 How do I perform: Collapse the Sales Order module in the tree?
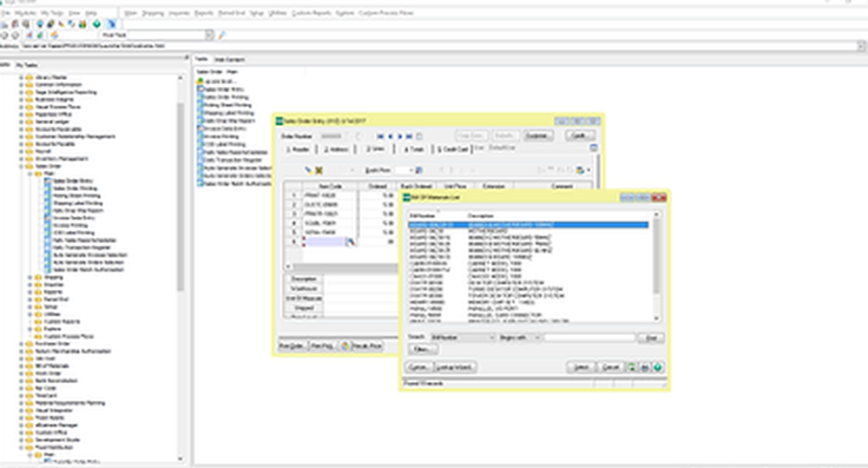click(x=21, y=166)
